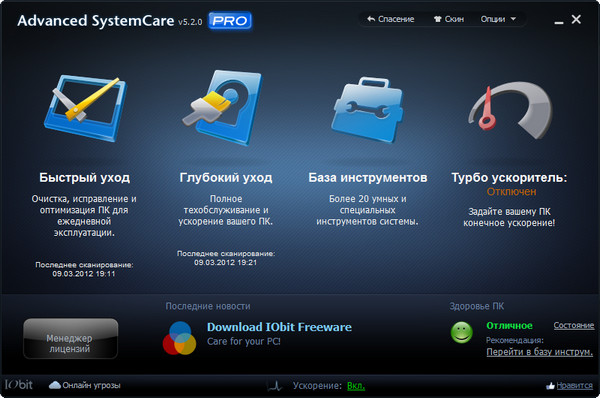Click the date 09.03.2012 19:11

tap(84, 274)
